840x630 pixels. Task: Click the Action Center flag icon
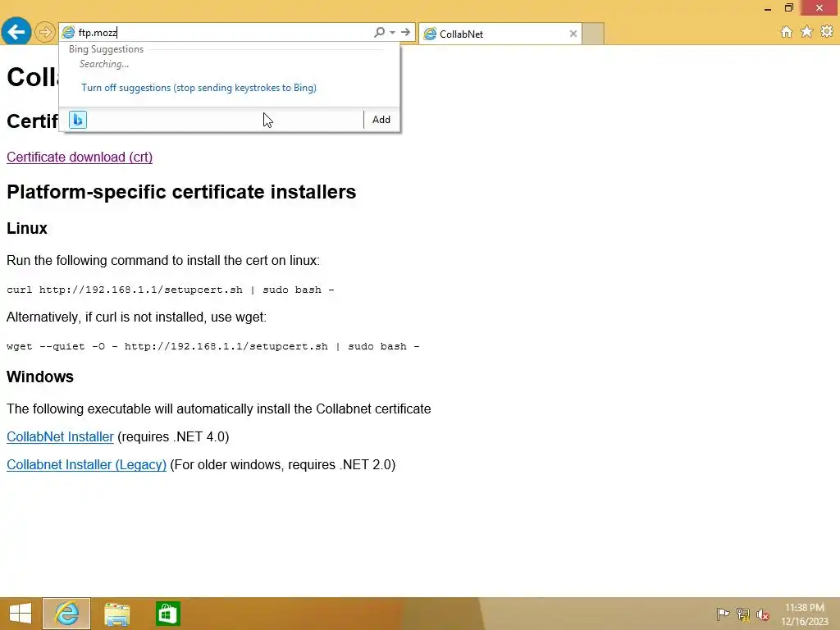pos(723,614)
